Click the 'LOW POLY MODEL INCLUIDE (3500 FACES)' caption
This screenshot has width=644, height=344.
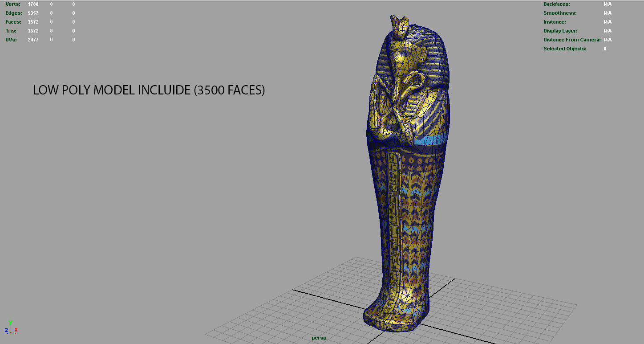pyautogui.click(x=149, y=90)
